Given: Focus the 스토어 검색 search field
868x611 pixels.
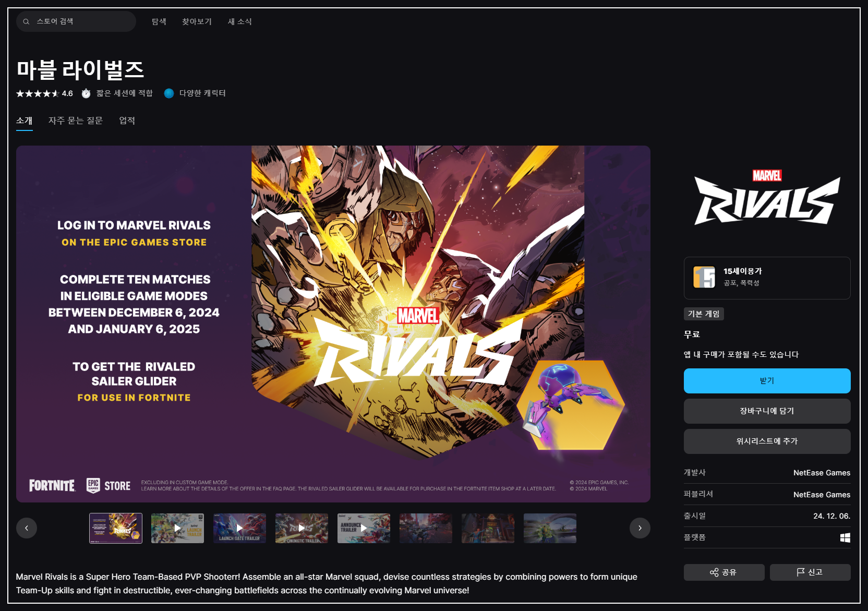Looking at the screenshot, I should coord(76,21).
